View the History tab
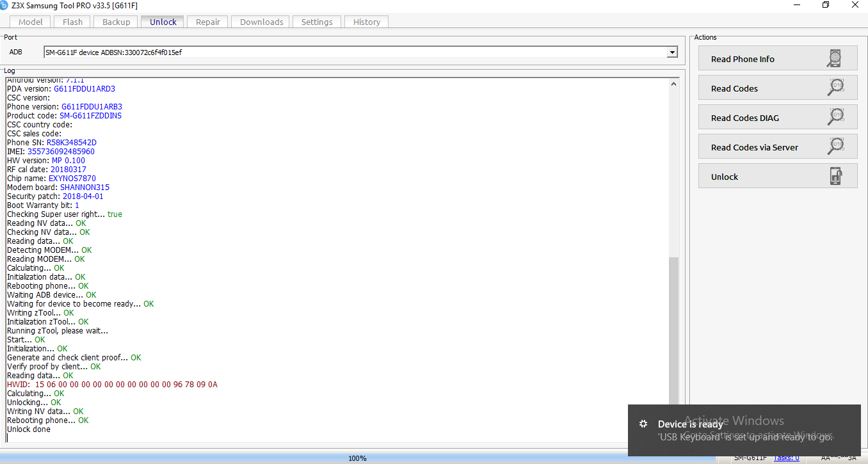The height and width of the screenshot is (464, 868). [367, 22]
